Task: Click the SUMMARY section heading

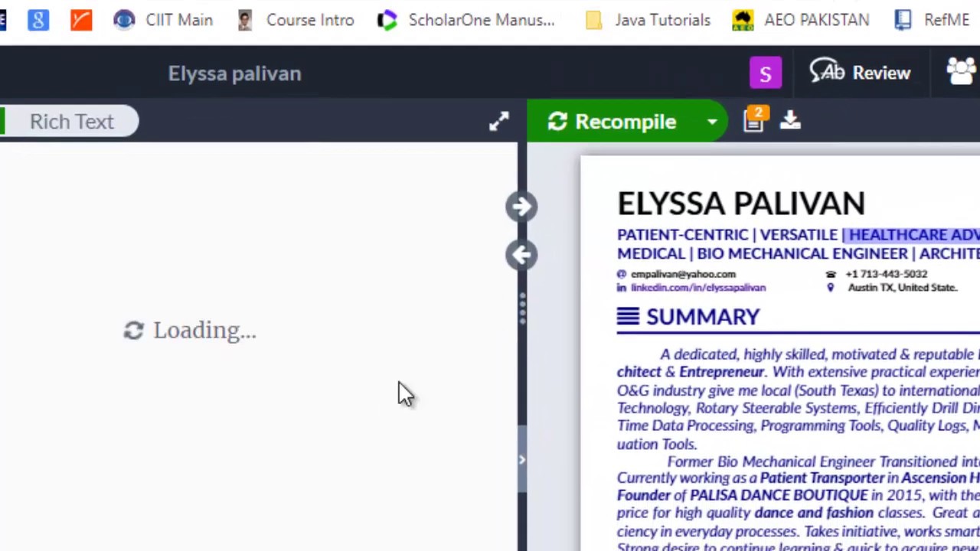Action: (703, 317)
